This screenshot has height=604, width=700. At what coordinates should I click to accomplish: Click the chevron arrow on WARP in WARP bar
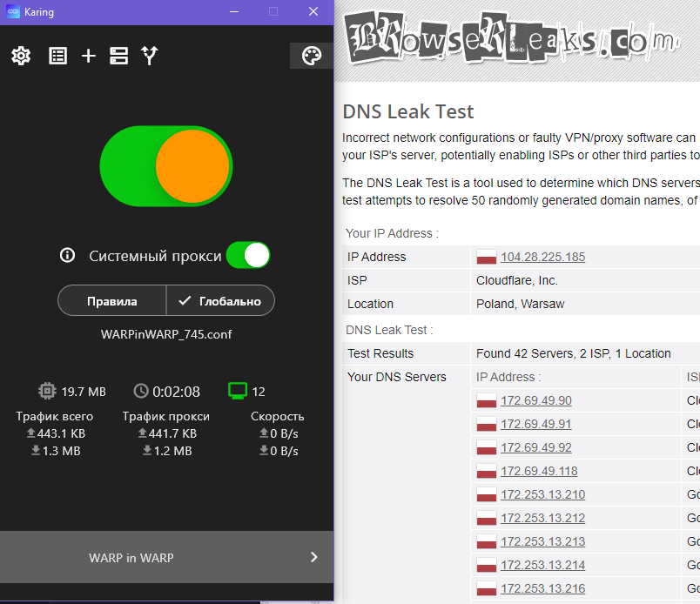[313, 557]
